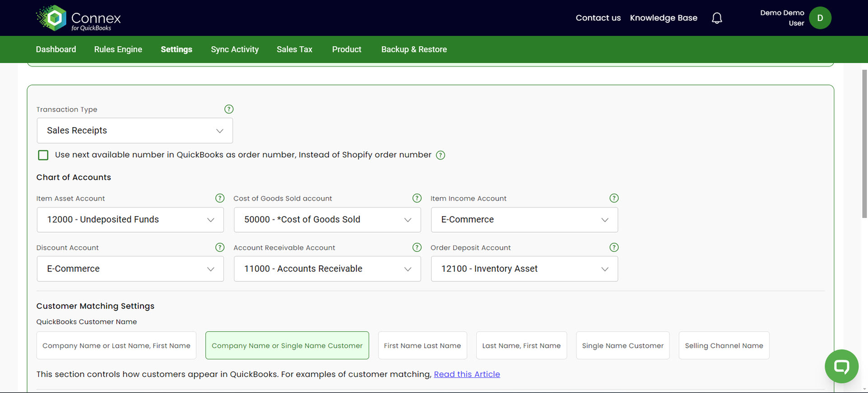Viewport: 868px width, 393px height.
Task: Open the user avatar D menu
Action: click(820, 18)
